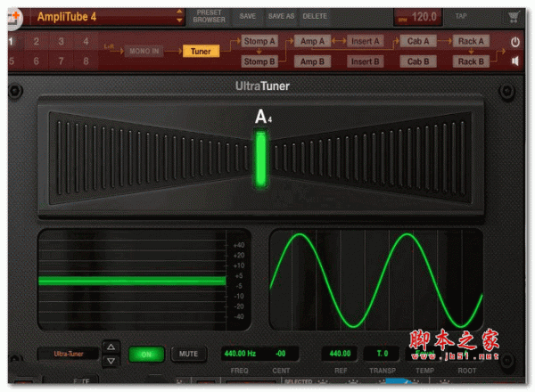Click the -40 cent scale mark
This screenshot has height=392, width=535.
(239, 316)
